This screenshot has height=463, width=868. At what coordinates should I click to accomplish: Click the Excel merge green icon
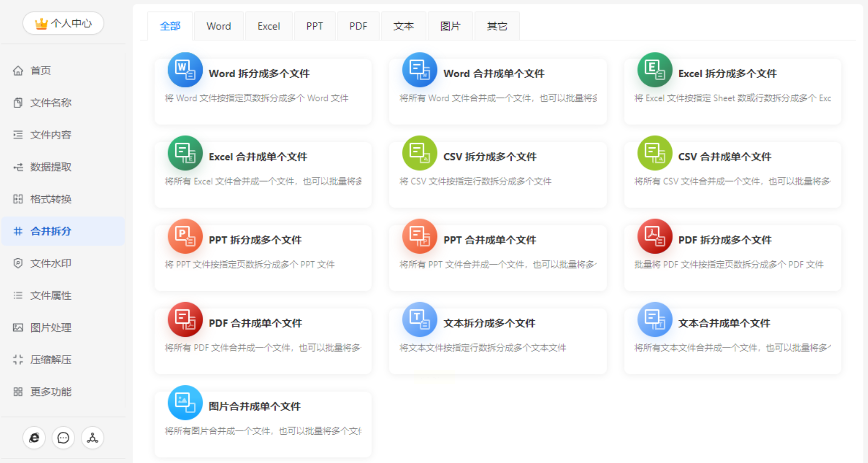tap(185, 153)
